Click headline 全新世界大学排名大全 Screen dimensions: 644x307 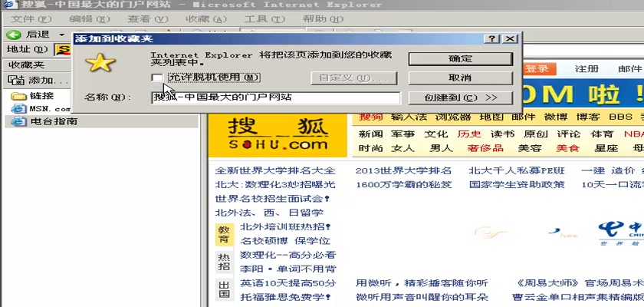[x=275, y=170]
